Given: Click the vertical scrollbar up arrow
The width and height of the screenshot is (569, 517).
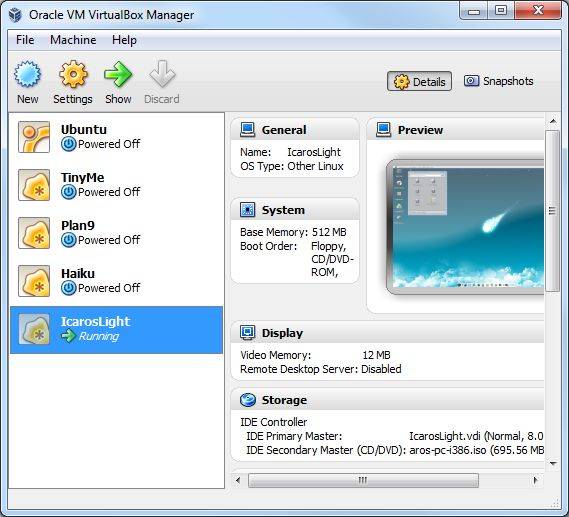Looking at the screenshot, I should coord(553,121).
